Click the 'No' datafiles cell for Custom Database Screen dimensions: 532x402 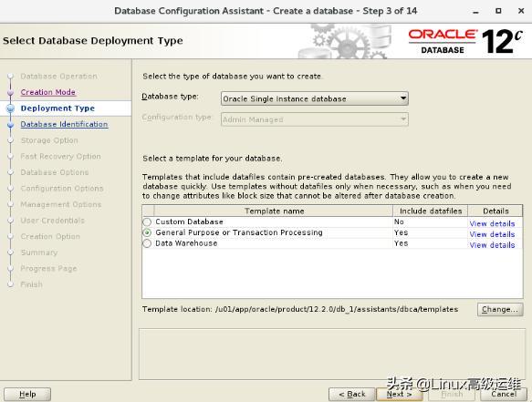point(430,222)
